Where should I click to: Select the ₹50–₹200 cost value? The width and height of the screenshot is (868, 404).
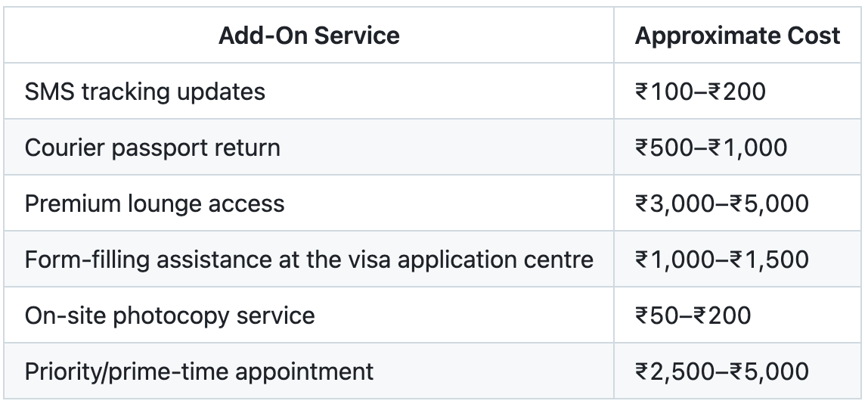[x=693, y=315]
